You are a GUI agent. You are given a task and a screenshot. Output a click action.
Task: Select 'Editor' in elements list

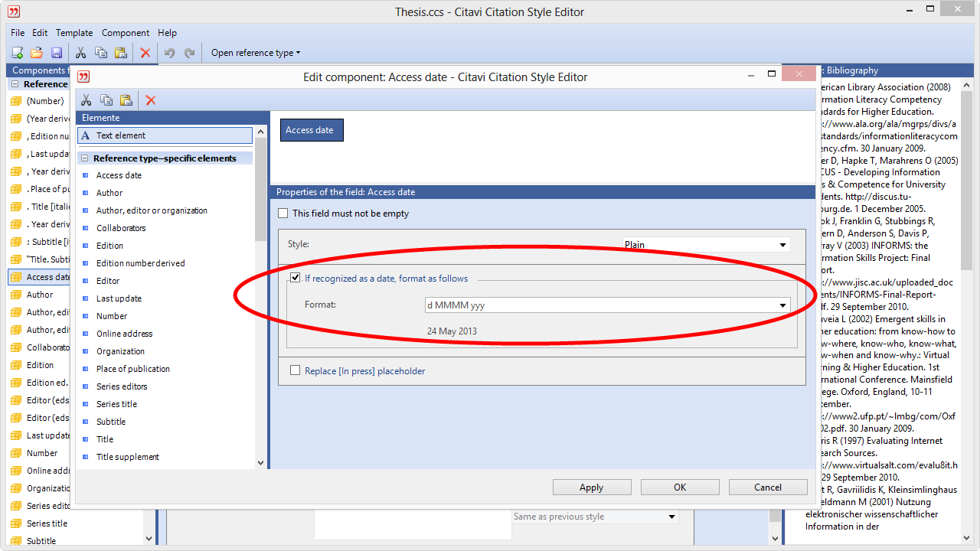coord(108,281)
